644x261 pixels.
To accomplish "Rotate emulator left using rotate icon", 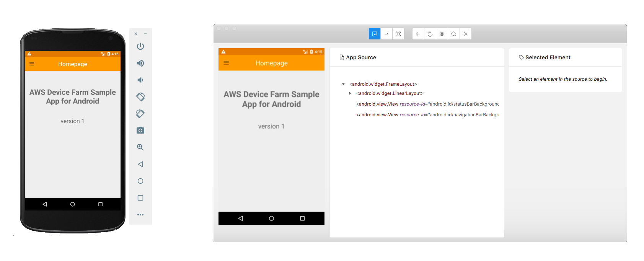I will tap(140, 97).
